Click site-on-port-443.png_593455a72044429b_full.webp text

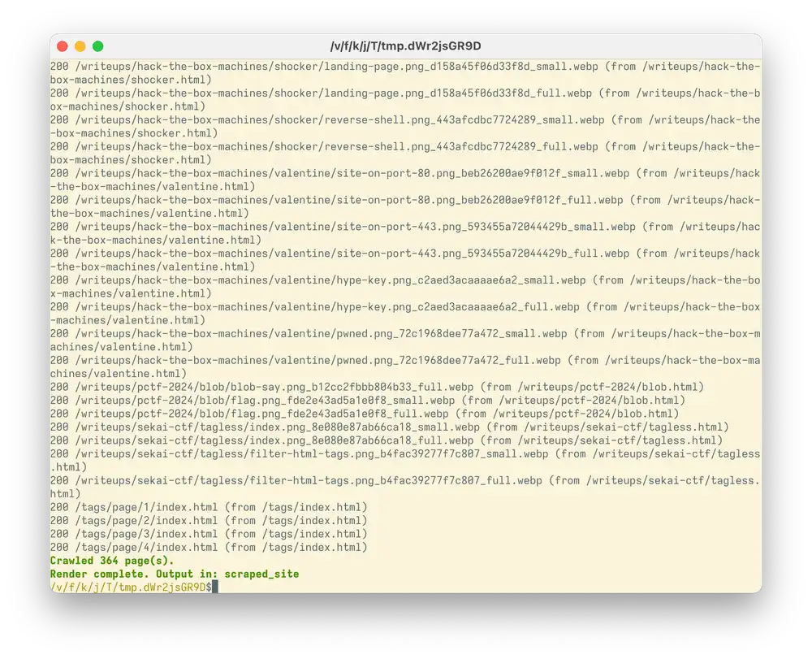[482, 254]
